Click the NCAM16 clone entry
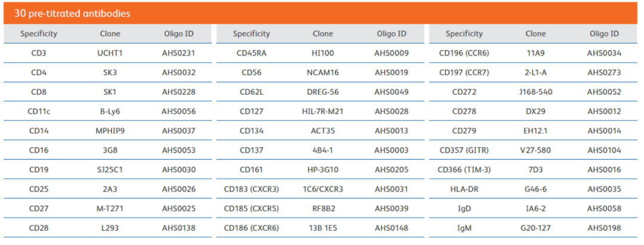The image size is (644, 245). tap(323, 73)
